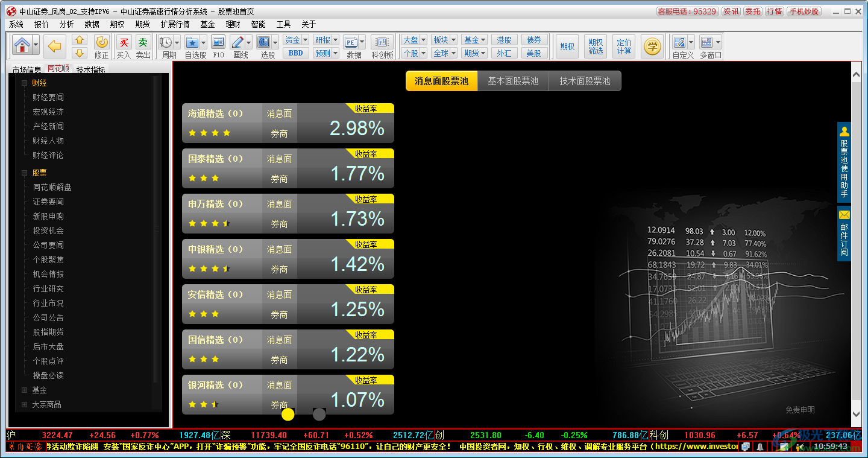Image resolution: width=868 pixels, height=458 pixels.
Task: Open 财经要闻 in the tree
Action: point(48,98)
